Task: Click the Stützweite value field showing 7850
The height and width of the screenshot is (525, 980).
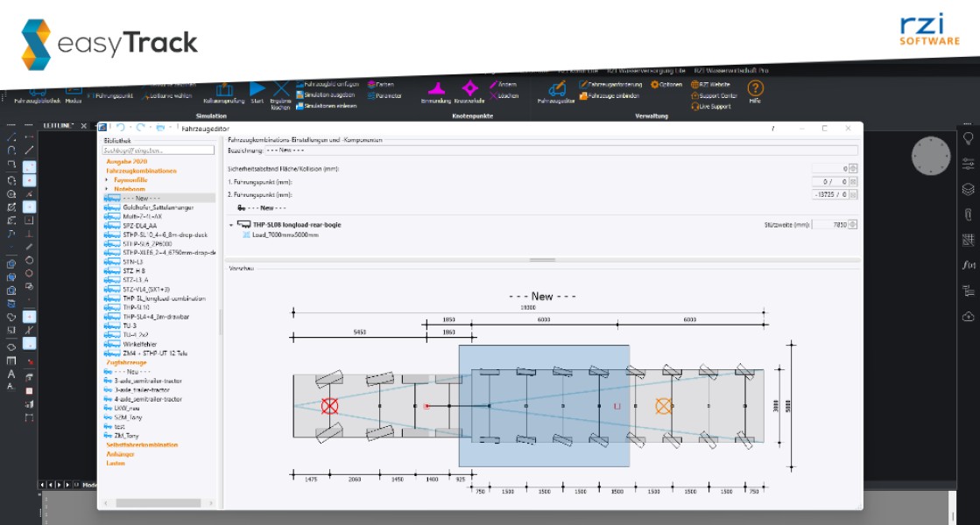Action: pos(830,225)
